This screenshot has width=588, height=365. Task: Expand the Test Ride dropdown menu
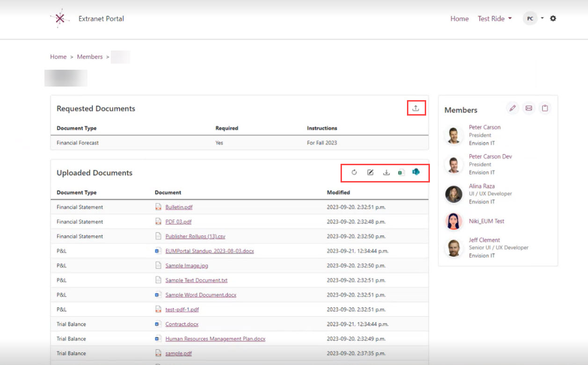pos(494,19)
